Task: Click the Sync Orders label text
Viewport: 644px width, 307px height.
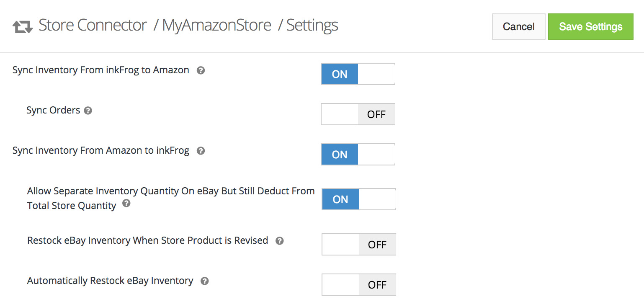Action: pos(53,111)
